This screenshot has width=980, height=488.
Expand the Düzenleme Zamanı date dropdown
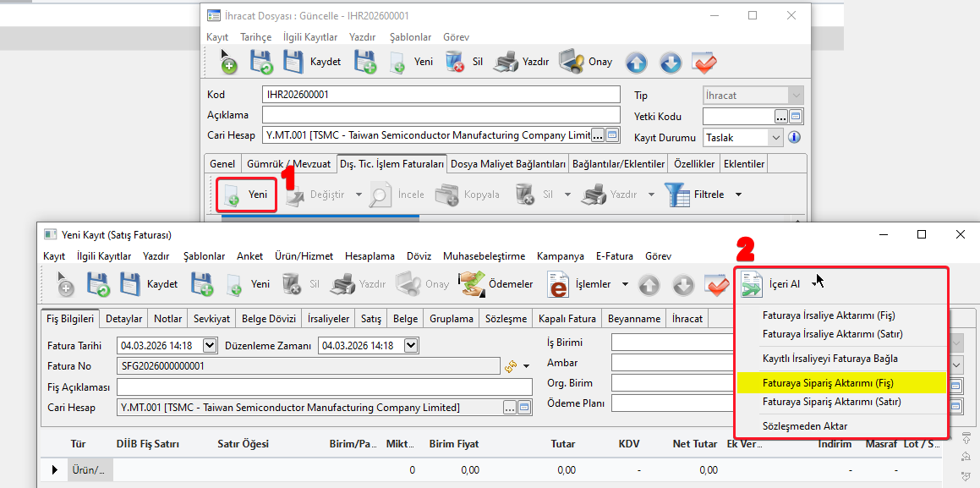pos(411,345)
